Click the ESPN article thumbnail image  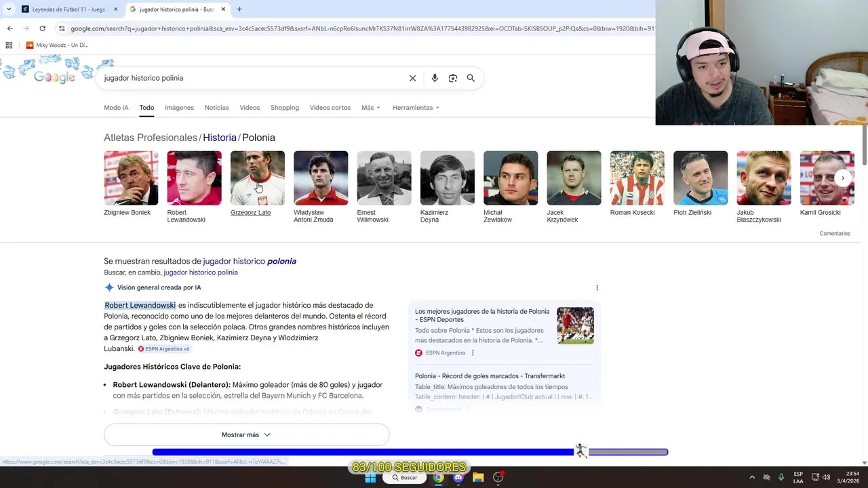coord(575,325)
